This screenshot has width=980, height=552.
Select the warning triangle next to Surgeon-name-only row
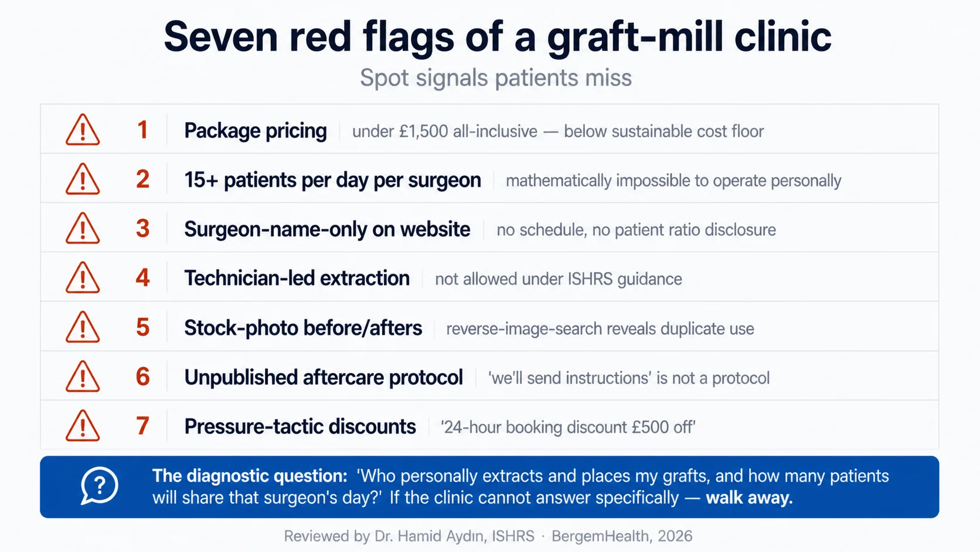[83, 228]
